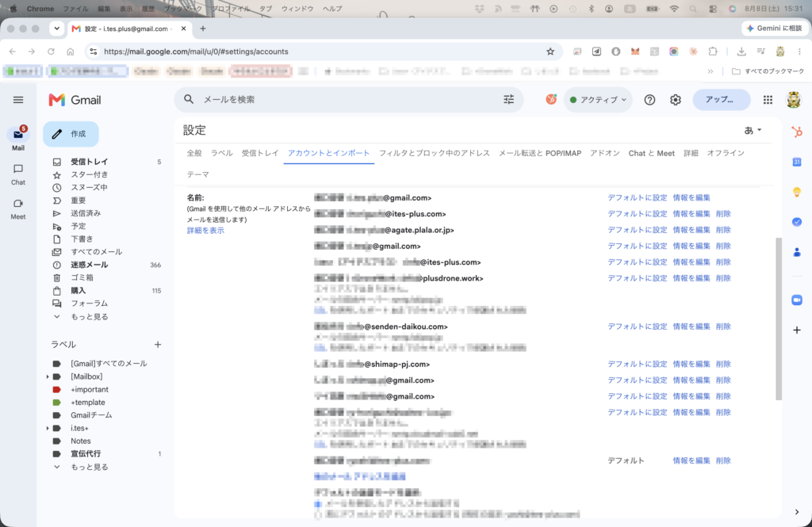
Task: Open the +template green label
Action: (87, 403)
